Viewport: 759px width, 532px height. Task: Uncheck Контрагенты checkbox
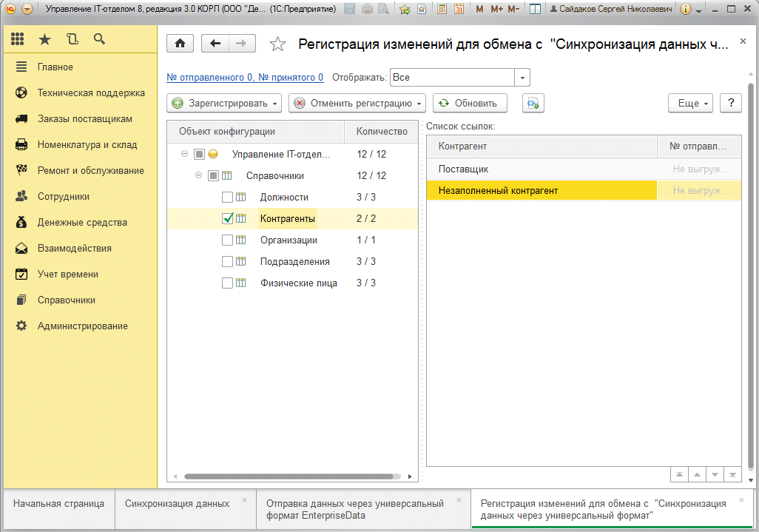[x=228, y=218]
